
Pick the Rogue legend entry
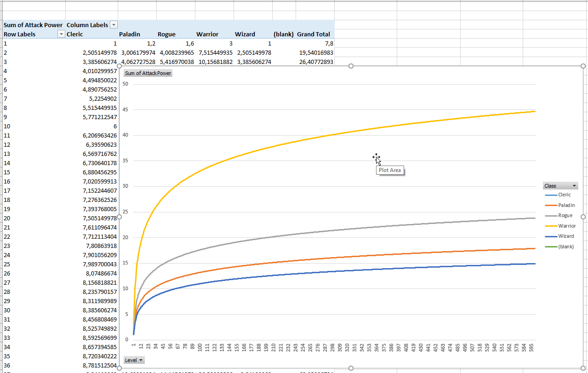[565, 216]
